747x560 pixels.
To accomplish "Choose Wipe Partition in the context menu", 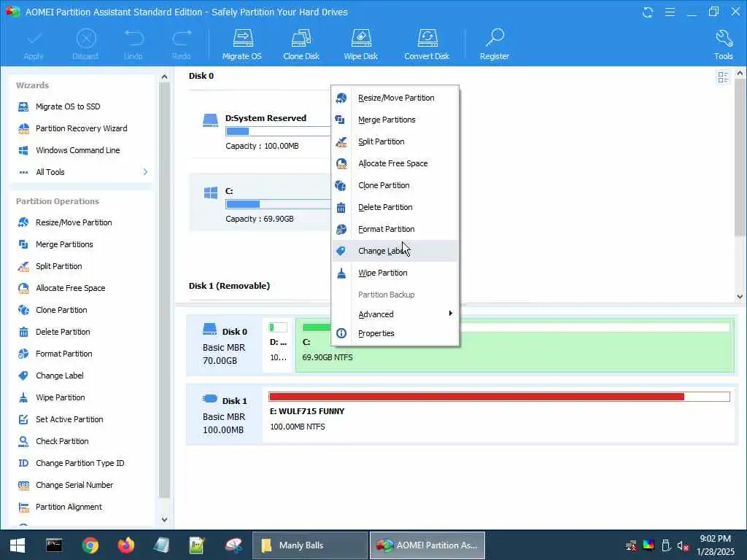I will (395, 273).
